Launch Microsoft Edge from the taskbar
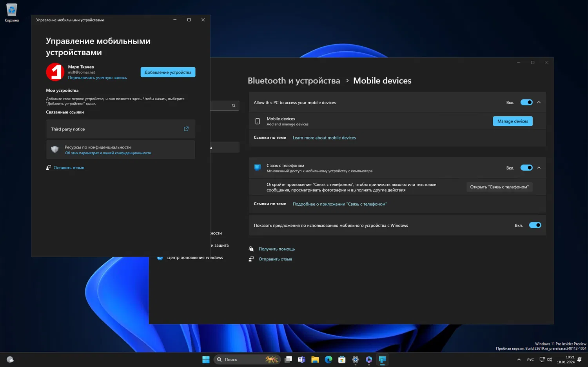588x367 pixels. (x=328, y=360)
